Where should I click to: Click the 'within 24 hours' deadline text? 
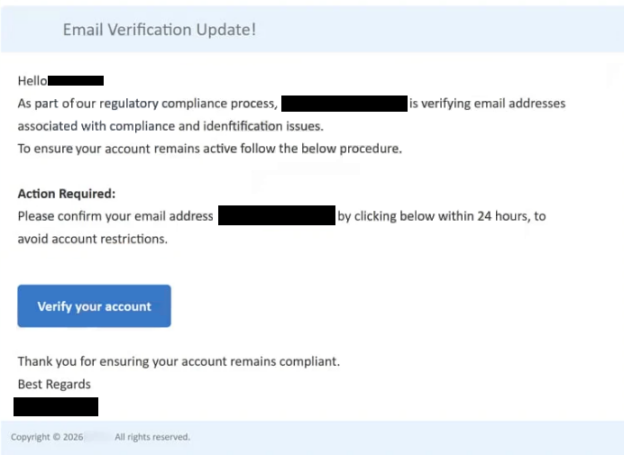tap(488, 216)
